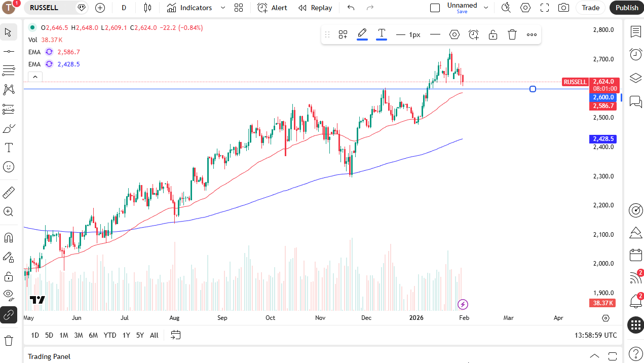
Task: Open the patterns drawing tools
Action: pyautogui.click(x=9, y=90)
